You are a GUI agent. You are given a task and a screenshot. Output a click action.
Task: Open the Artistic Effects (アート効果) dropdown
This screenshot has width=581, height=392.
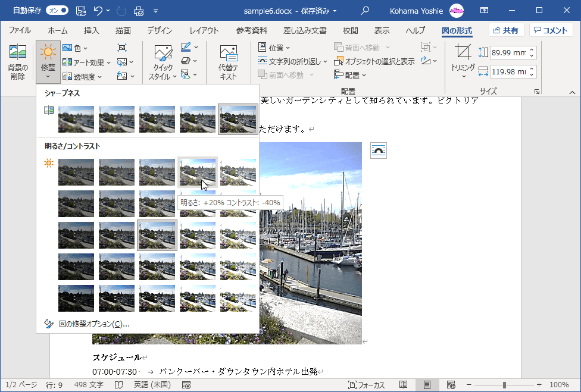87,62
